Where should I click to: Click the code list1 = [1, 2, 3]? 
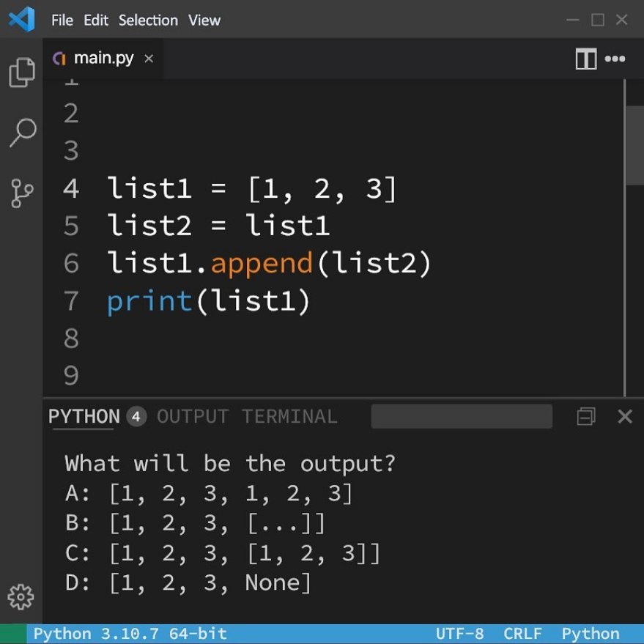[x=251, y=188]
